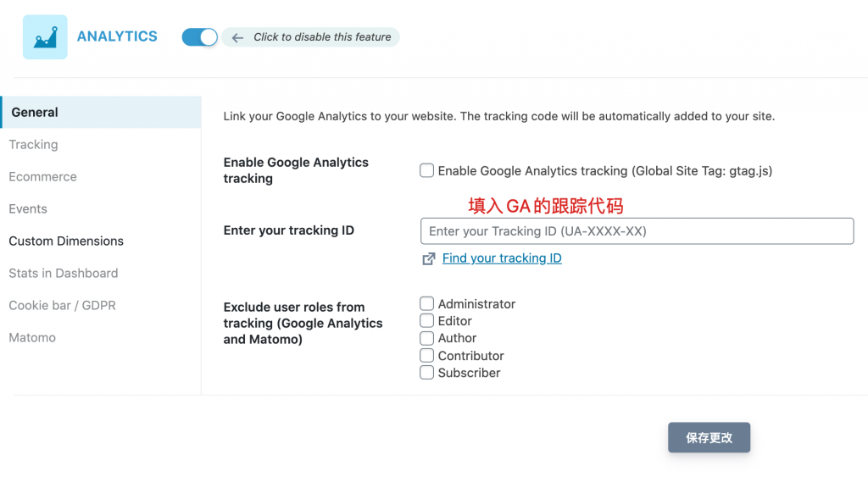
Task: Toggle off the Analytics feature switch
Action: (200, 37)
